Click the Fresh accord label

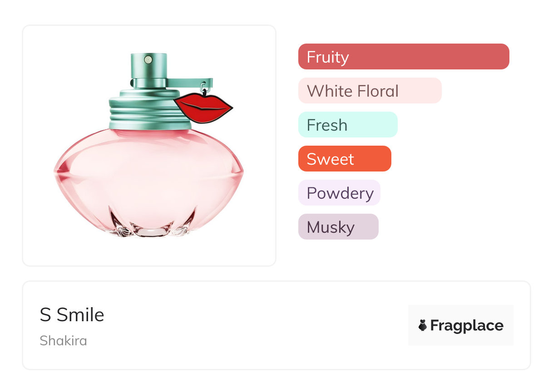click(x=348, y=125)
